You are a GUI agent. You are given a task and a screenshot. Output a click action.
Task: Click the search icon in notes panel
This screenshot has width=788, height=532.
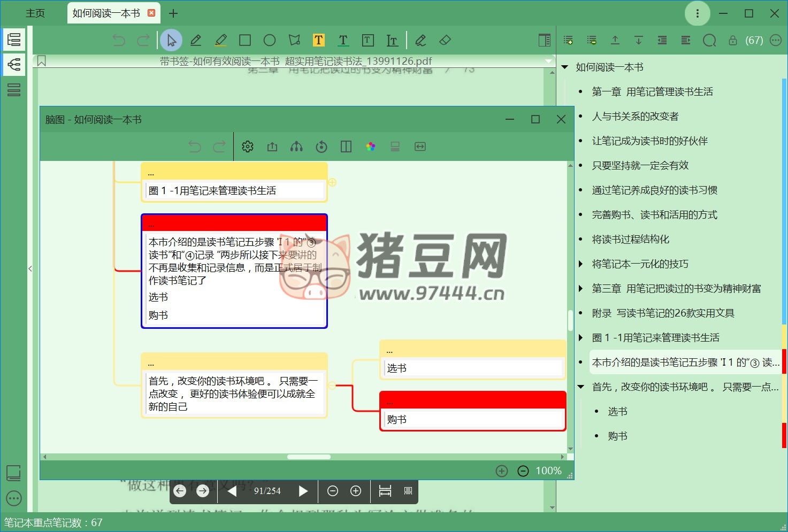click(x=709, y=40)
